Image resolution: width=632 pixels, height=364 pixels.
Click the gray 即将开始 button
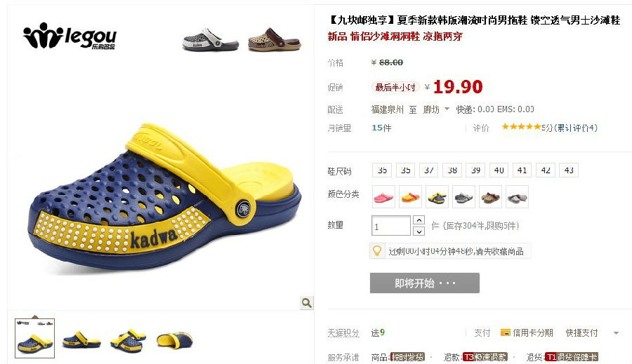pos(425,283)
